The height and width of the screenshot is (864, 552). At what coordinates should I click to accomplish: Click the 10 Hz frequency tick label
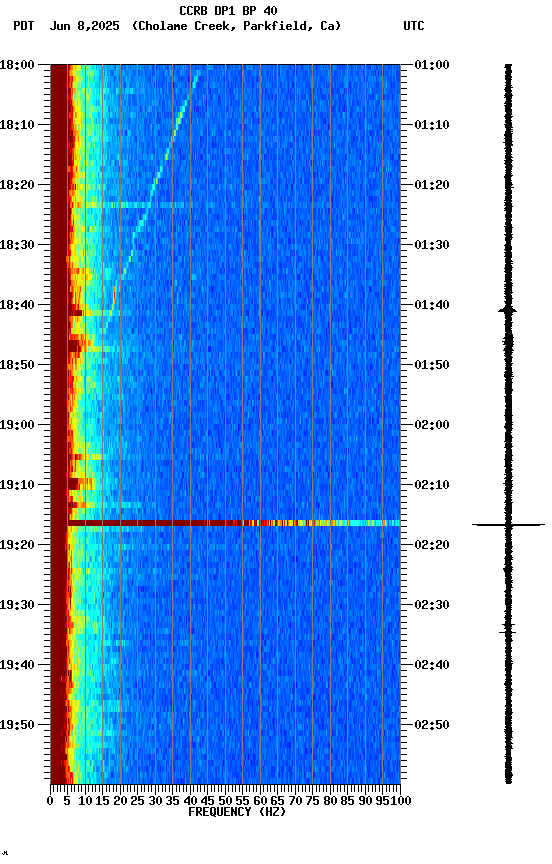[x=85, y=801]
